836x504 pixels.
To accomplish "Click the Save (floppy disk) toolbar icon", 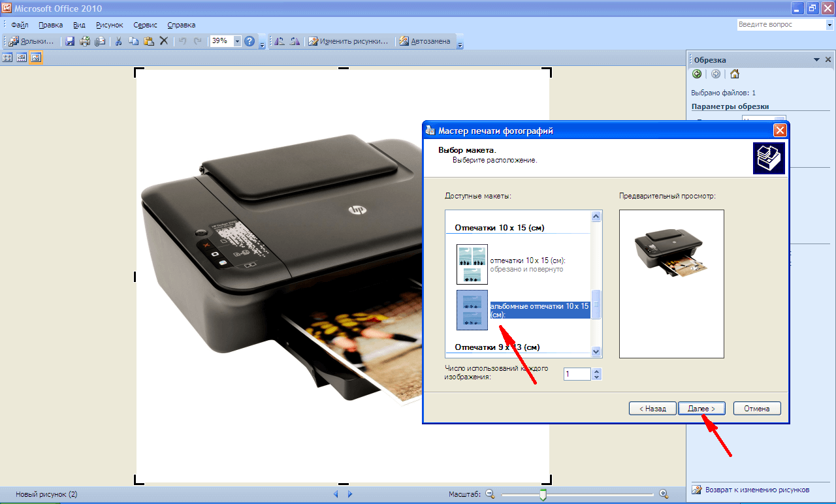I will click(70, 41).
